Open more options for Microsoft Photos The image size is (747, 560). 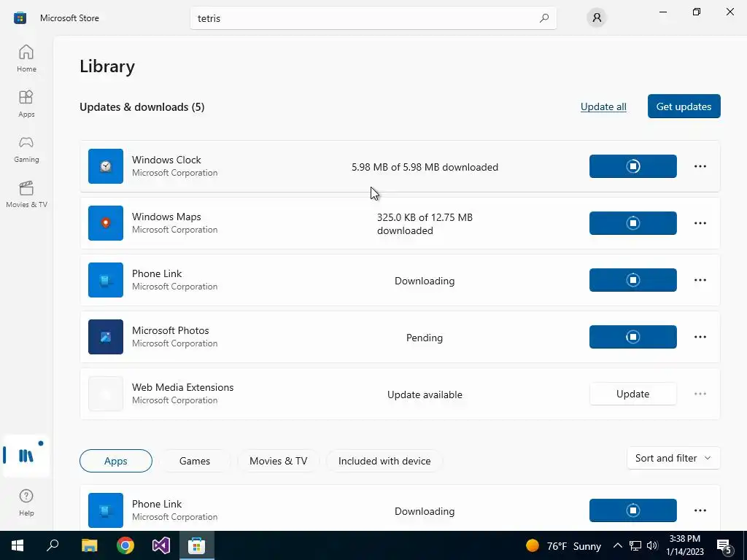pyautogui.click(x=700, y=337)
